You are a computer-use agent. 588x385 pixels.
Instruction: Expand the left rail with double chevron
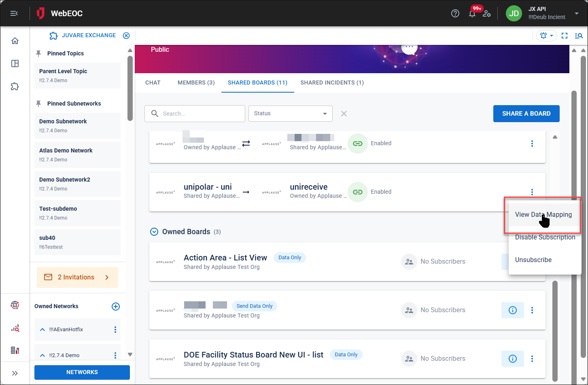[15, 373]
